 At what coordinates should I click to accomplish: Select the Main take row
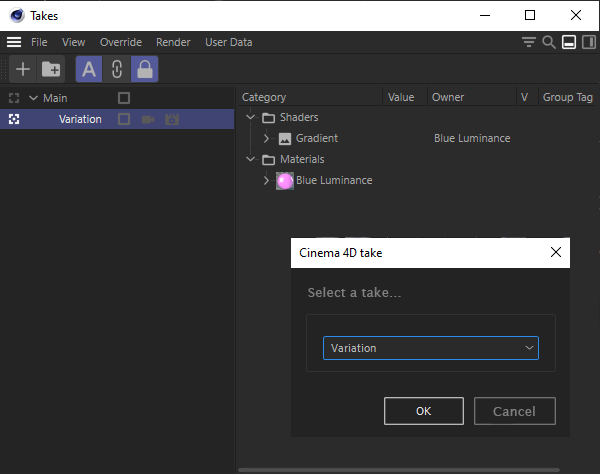pyautogui.click(x=117, y=98)
